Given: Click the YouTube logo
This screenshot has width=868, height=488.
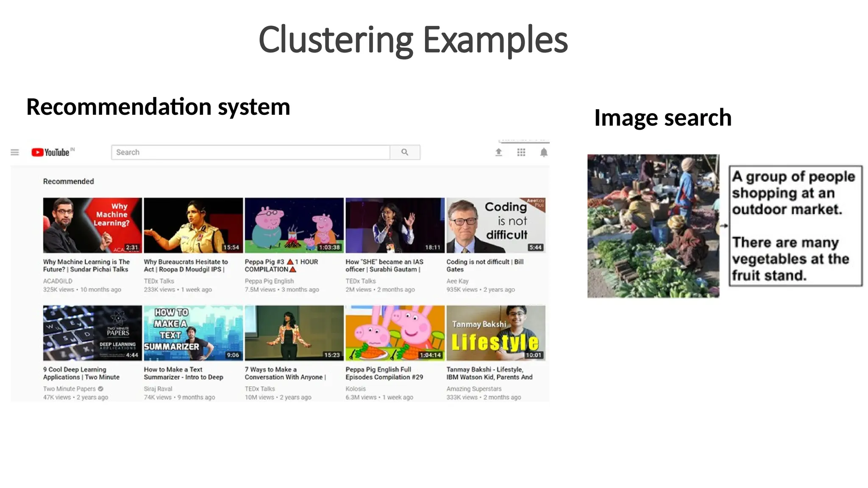Looking at the screenshot, I should pos(51,152).
